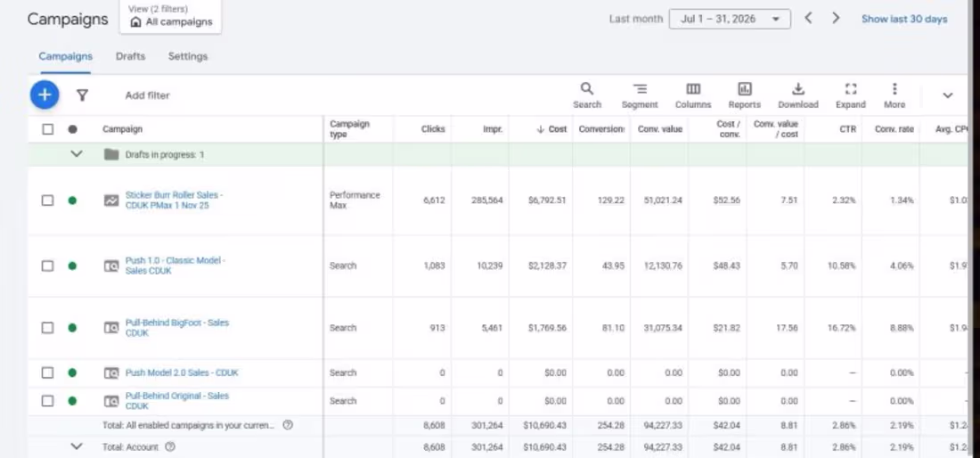The image size is (980, 458).
Task: Switch to the Drafts tab
Action: 130,56
